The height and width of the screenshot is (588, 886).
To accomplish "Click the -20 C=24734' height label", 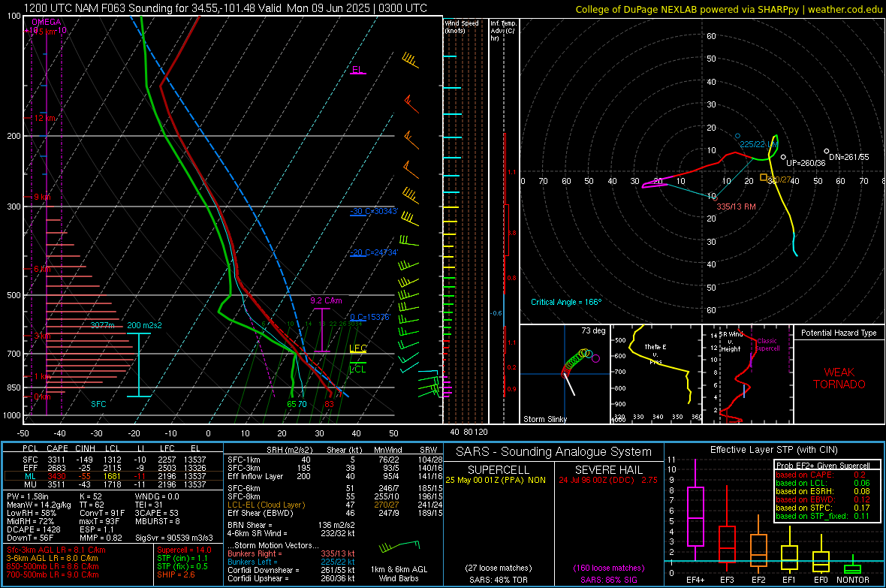I will click(373, 253).
